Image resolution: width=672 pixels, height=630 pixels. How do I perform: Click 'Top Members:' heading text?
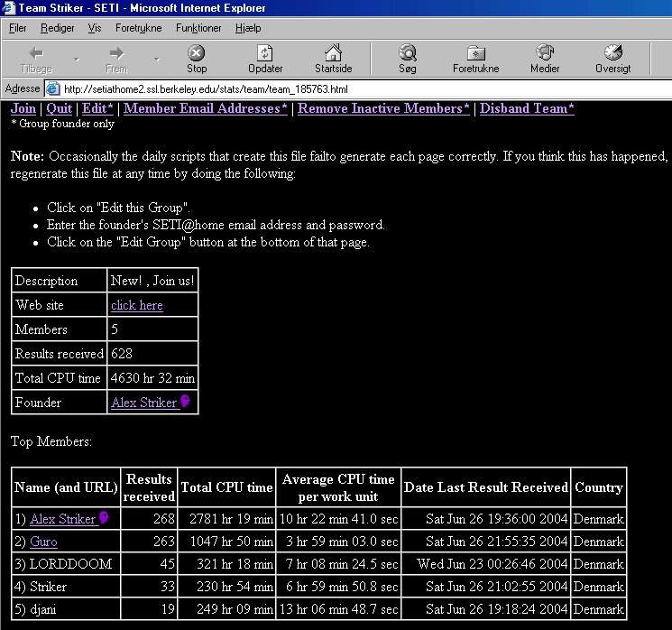pos(51,441)
